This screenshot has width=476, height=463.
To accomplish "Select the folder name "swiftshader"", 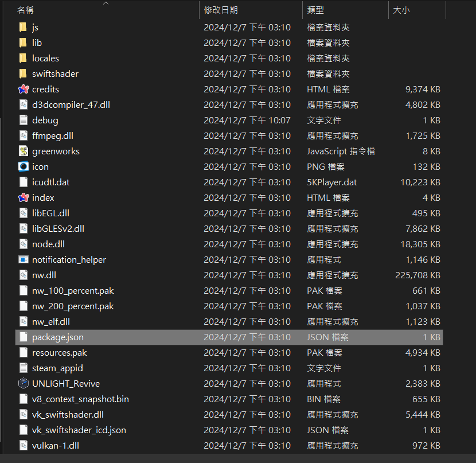I will pyautogui.click(x=55, y=74).
